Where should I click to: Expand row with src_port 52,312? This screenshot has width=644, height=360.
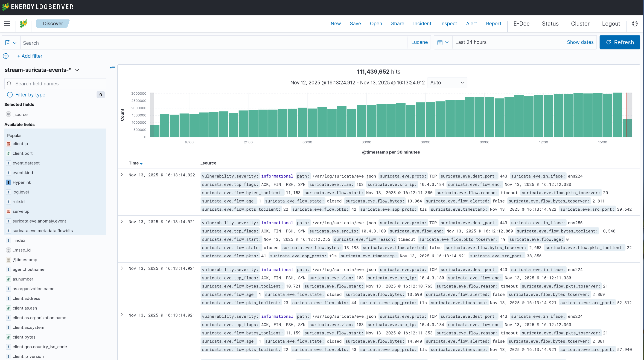[122, 268]
